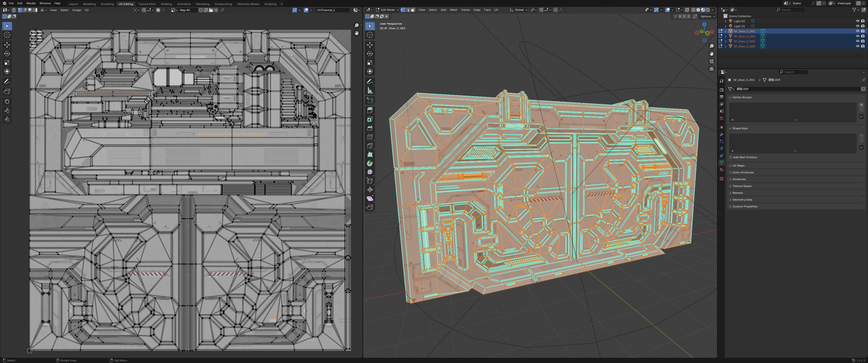The width and height of the screenshot is (868, 363).
Task: Select the Grab sculpt tool in UV editor
Action: (x=7, y=101)
